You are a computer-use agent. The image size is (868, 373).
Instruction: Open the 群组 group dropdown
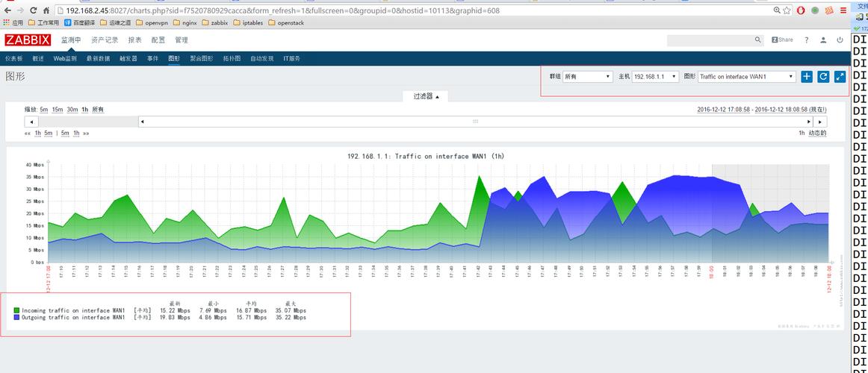(587, 77)
